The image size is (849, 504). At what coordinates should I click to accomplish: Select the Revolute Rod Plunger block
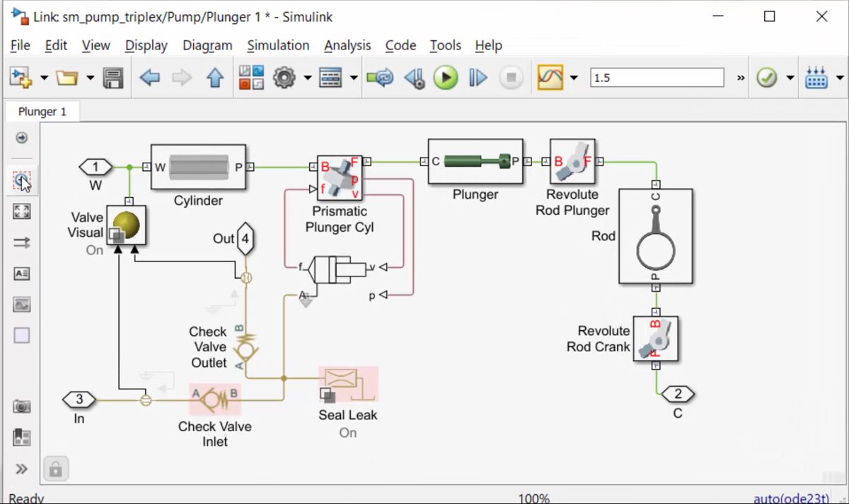coord(572,161)
